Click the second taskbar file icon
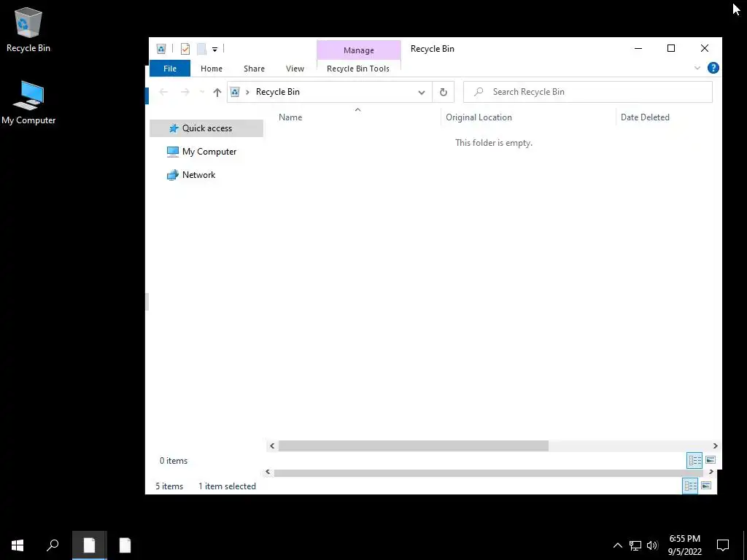 [125, 545]
